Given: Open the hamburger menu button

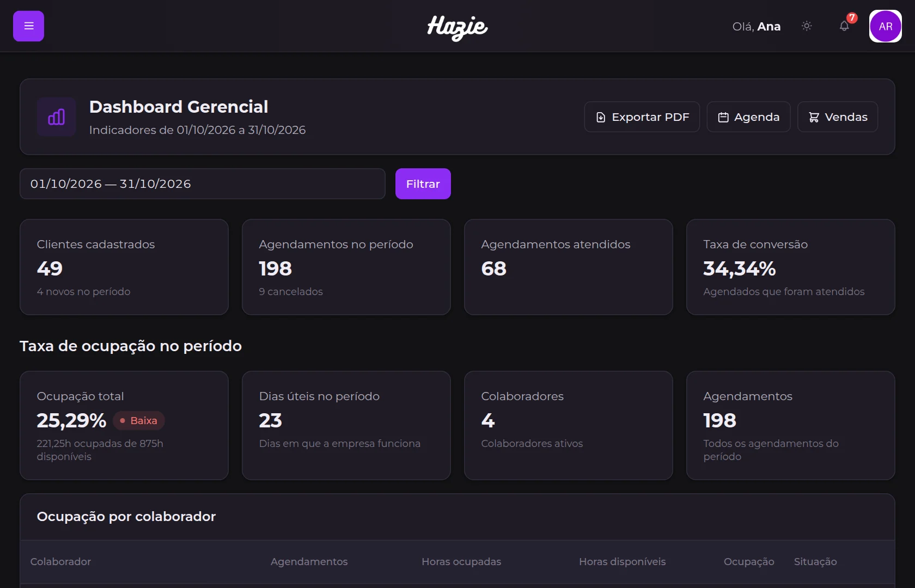Looking at the screenshot, I should 28,26.
